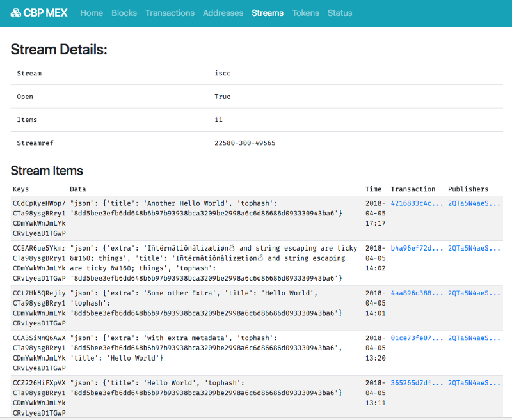Click the Items label

click(x=27, y=120)
